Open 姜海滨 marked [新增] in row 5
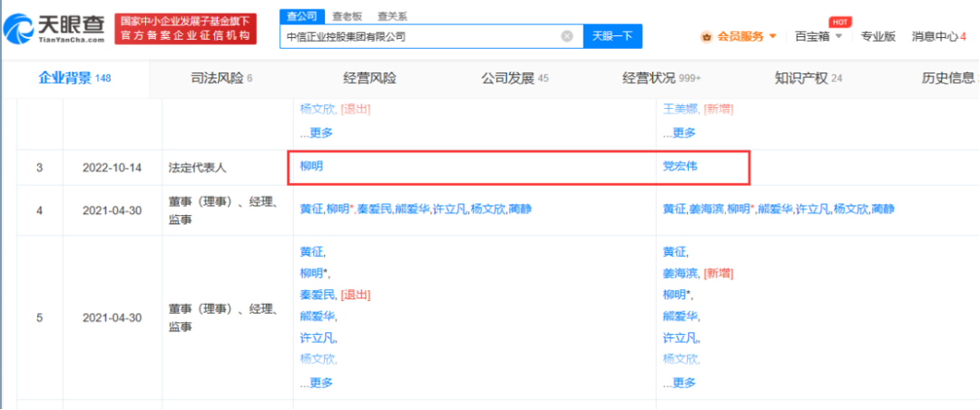The width and height of the screenshot is (980, 410). [681, 274]
